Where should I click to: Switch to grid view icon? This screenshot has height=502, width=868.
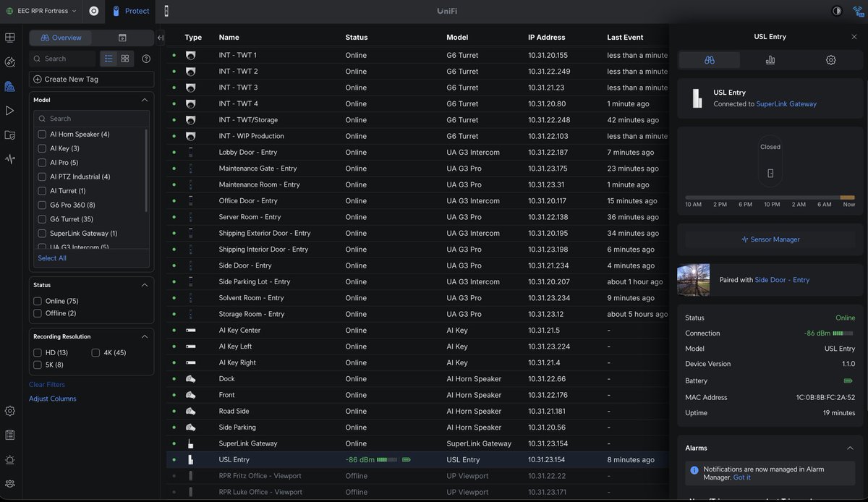125,59
